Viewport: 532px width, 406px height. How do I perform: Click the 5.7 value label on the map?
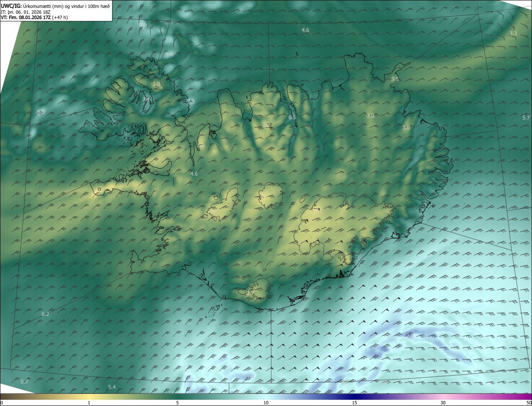526,118
